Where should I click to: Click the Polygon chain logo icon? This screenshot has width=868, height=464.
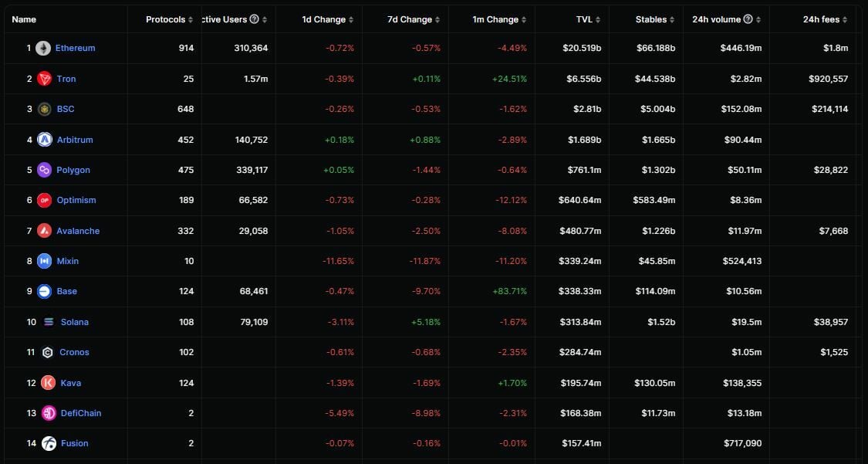(x=45, y=170)
